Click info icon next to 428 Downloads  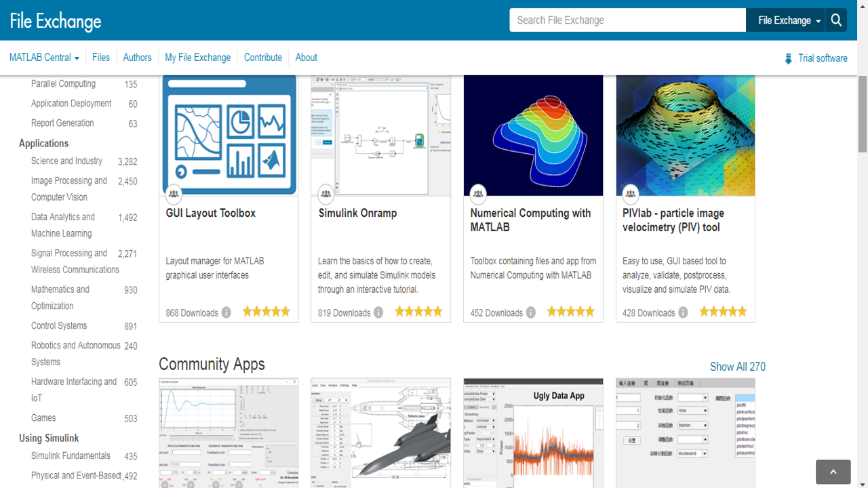coord(683,312)
